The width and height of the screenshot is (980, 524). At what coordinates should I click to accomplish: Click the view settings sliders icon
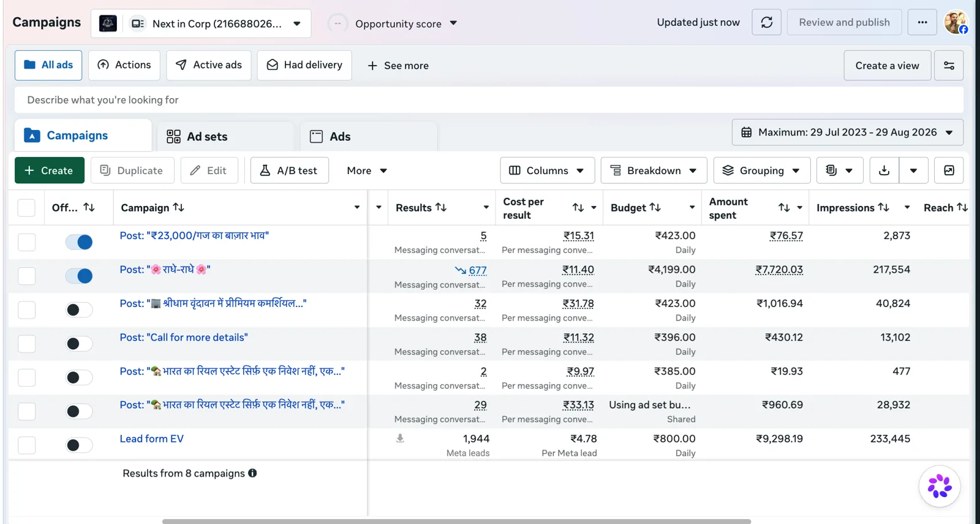click(x=949, y=66)
